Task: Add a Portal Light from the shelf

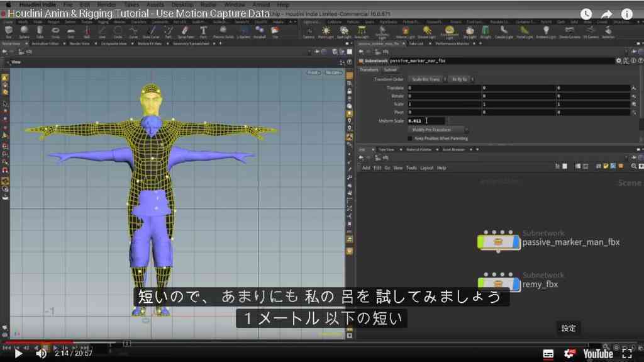Action: (x=525, y=32)
